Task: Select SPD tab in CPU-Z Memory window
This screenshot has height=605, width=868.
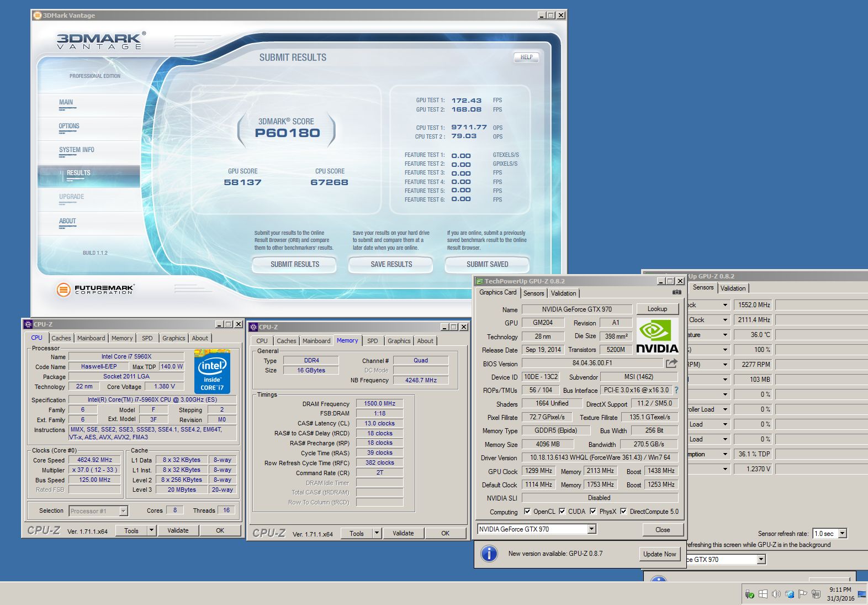Action: click(x=373, y=341)
